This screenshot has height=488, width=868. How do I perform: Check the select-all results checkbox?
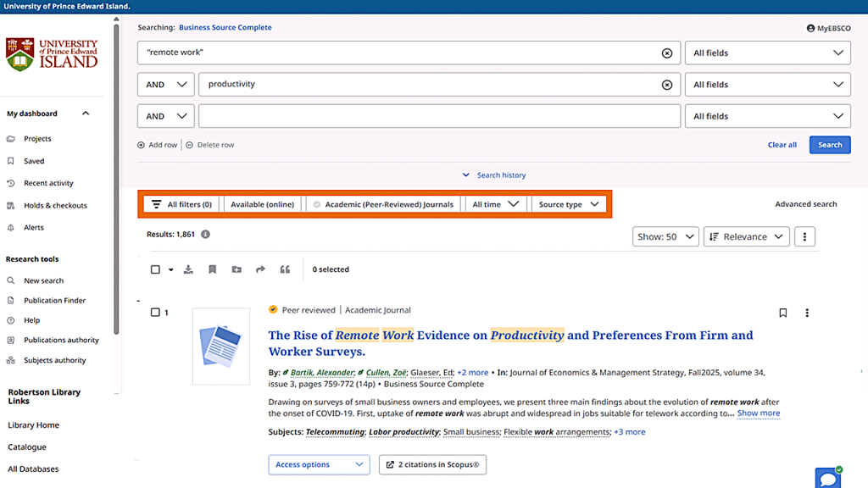155,269
